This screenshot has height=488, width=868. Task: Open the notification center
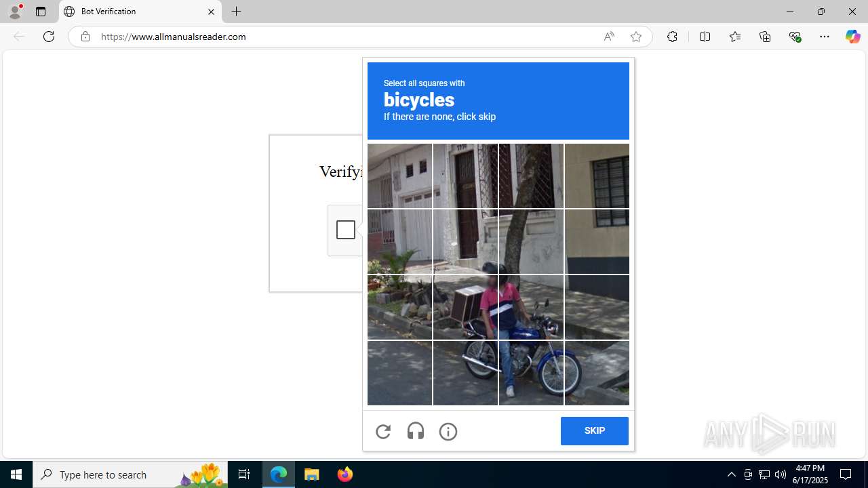point(846,474)
